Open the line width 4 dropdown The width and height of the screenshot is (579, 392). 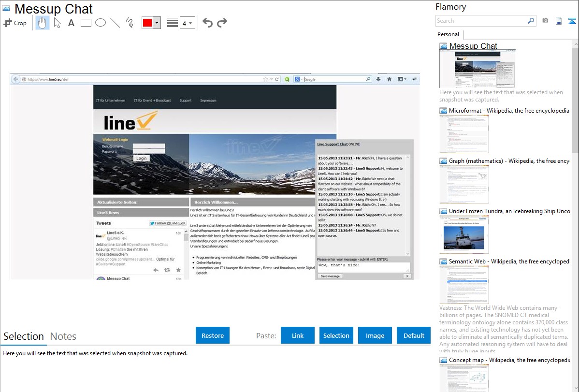point(188,23)
